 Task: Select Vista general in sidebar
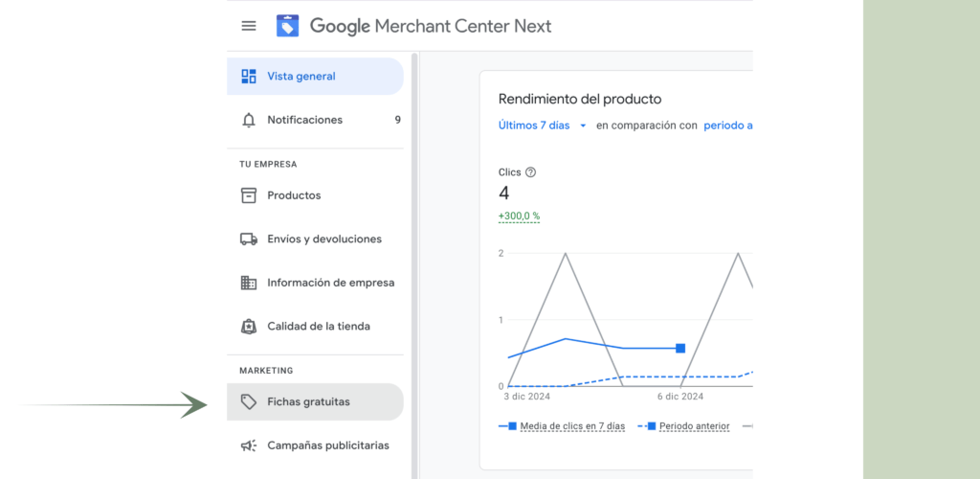[x=315, y=77]
